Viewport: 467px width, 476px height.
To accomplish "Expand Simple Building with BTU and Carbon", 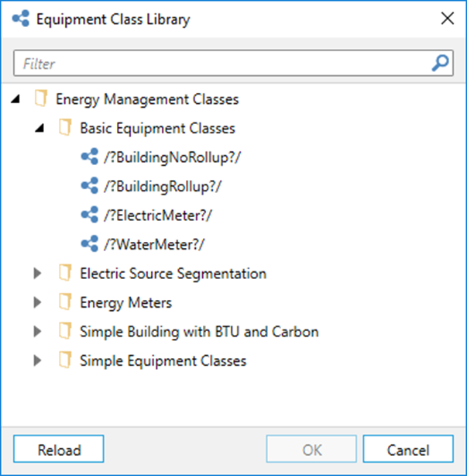I will pos(38,331).
